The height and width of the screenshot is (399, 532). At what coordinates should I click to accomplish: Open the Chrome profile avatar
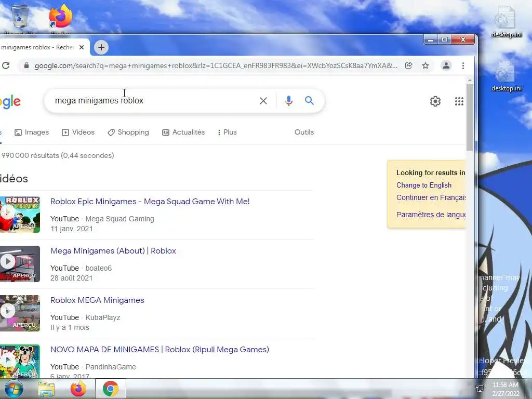coord(446,65)
